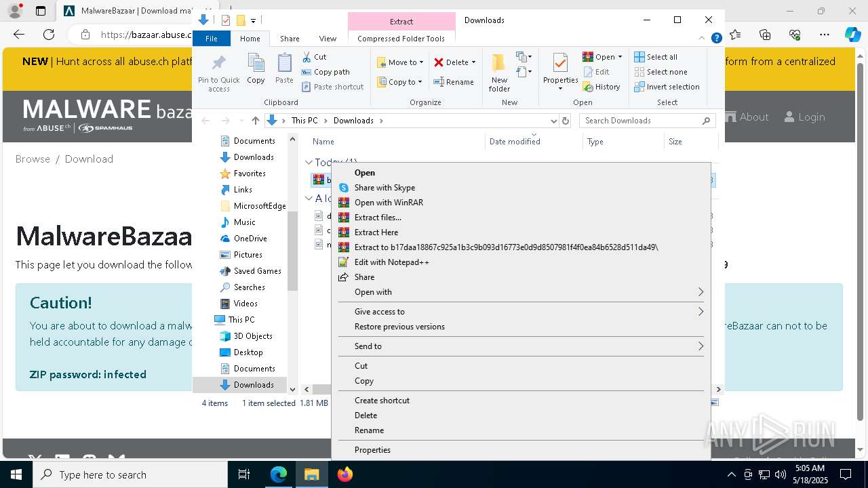Open the notification center icon
868x488 pixels.
(x=846, y=474)
